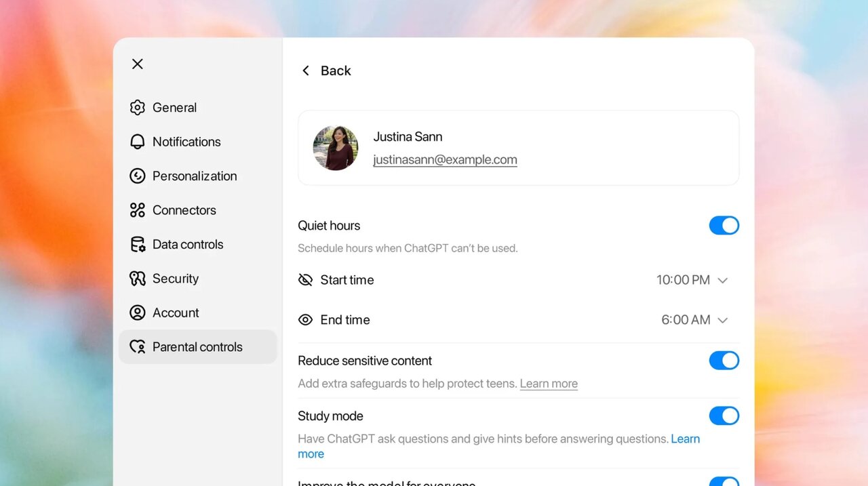
Task: Switch off Study mode toggle
Action: (724, 416)
